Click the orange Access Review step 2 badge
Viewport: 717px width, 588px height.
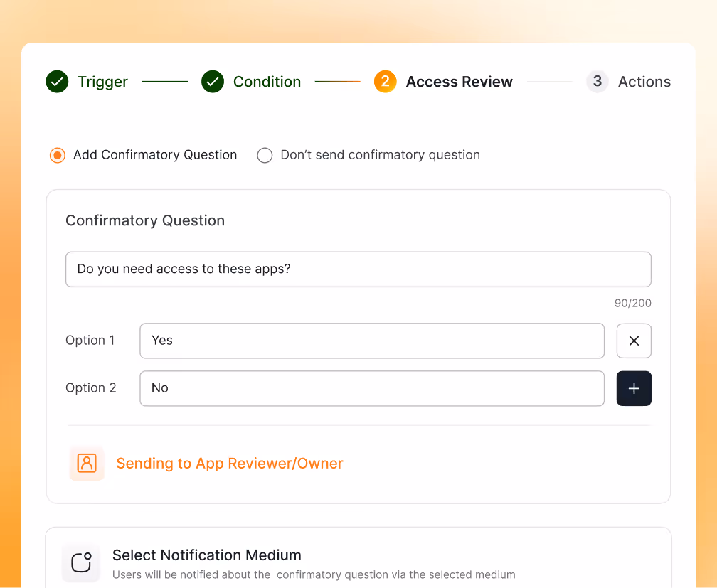pos(385,81)
